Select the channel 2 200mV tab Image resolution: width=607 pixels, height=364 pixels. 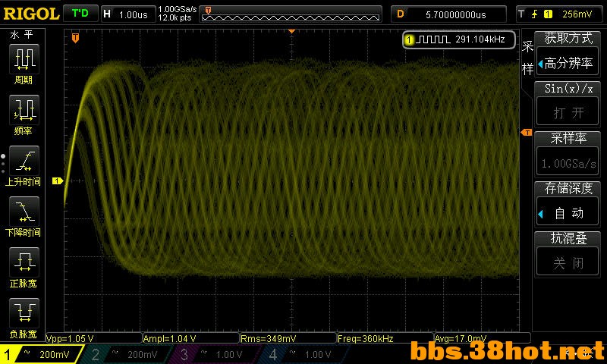126,354
